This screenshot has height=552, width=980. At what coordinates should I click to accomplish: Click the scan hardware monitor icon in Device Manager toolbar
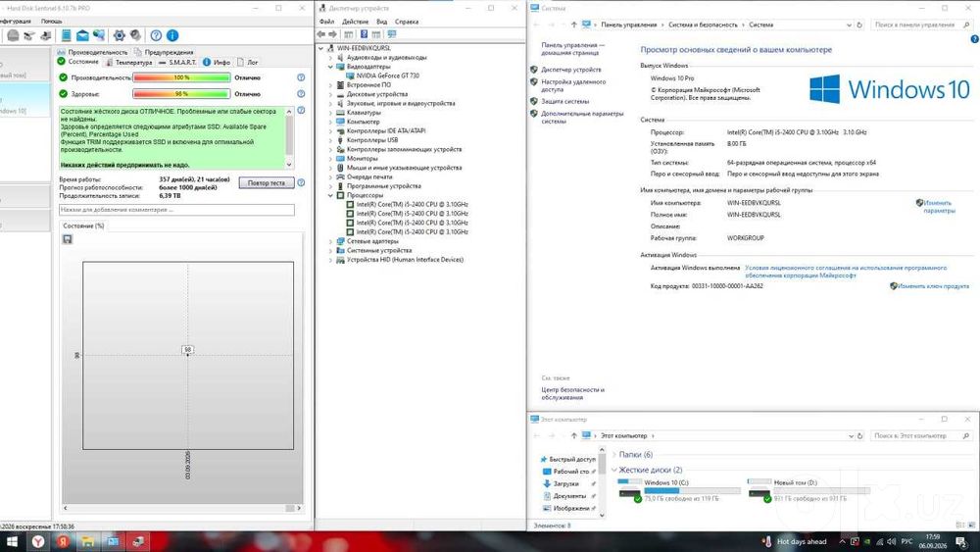392,33
